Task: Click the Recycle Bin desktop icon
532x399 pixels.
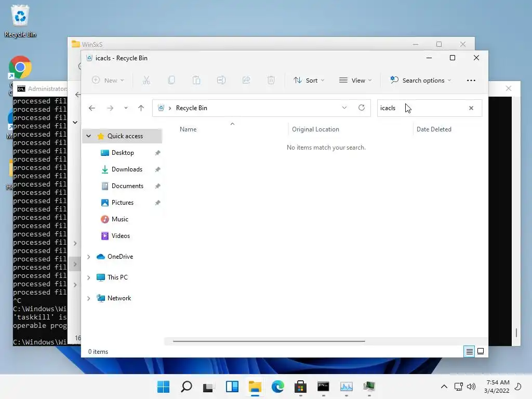Action: coord(20,21)
